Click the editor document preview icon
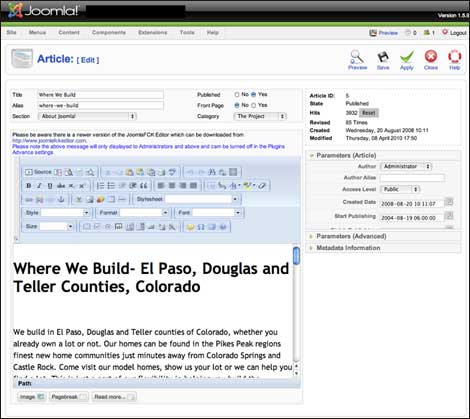The image size is (470, 419). (69, 172)
